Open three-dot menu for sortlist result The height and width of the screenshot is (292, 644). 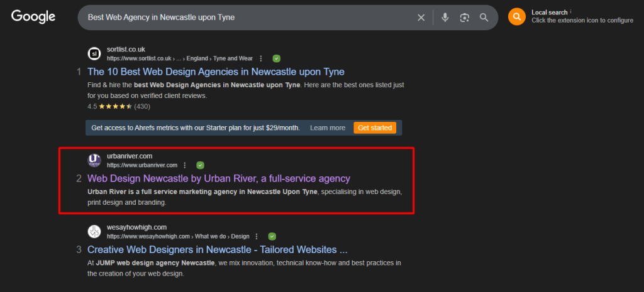click(x=261, y=58)
